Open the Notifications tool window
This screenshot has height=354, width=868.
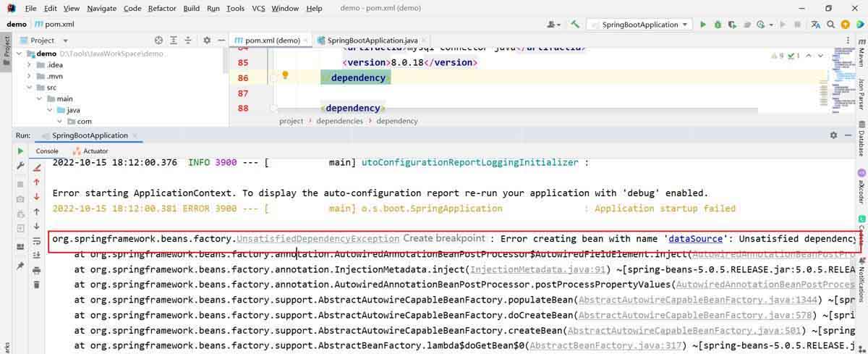[x=861, y=281]
